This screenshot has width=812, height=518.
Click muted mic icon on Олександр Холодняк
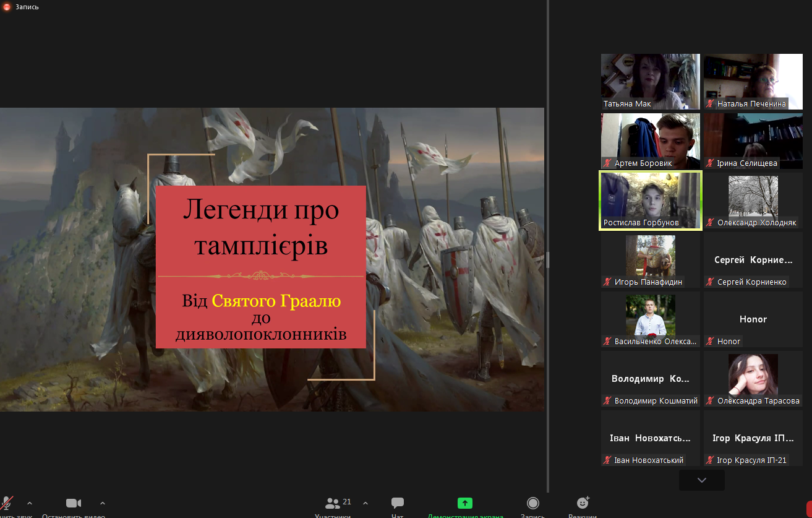pyautogui.click(x=711, y=223)
